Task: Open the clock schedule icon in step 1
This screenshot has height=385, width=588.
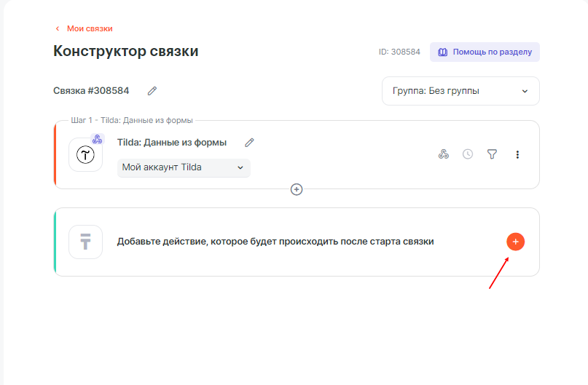Action: (468, 154)
